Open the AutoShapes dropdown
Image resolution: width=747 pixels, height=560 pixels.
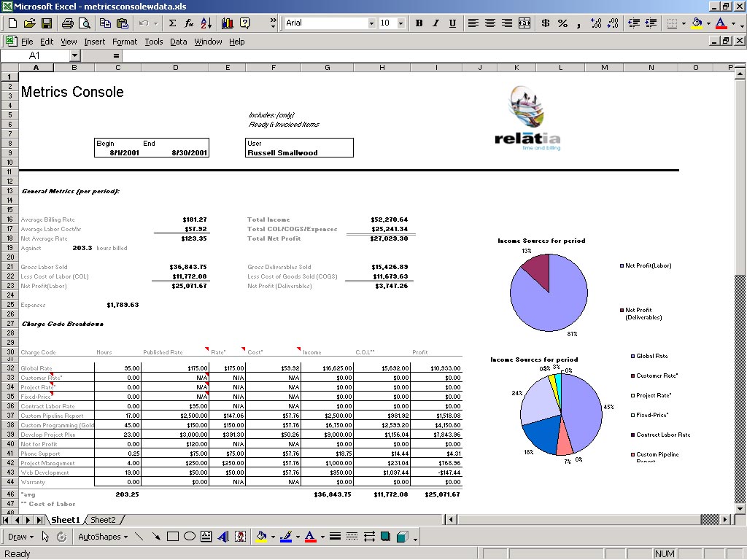pos(103,537)
